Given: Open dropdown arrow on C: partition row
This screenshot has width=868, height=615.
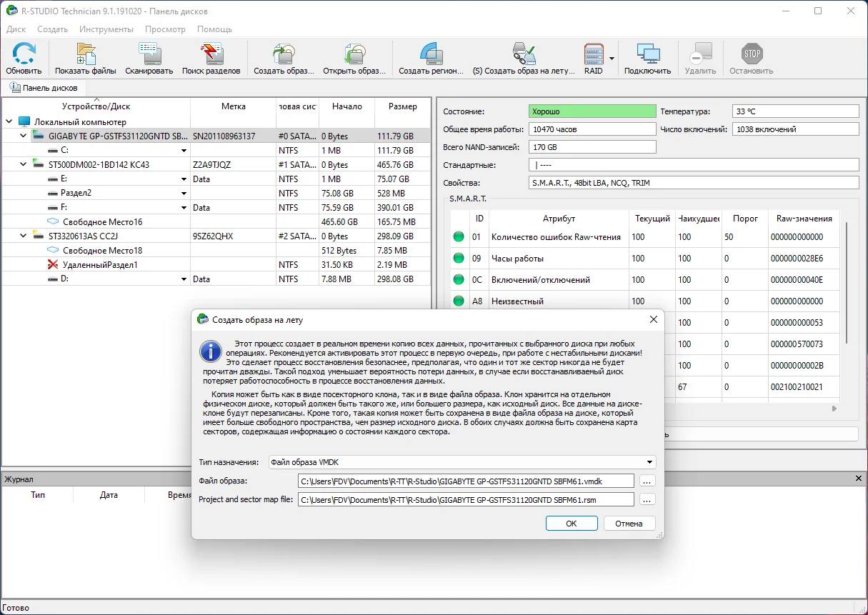Looking at the screenshot, I should coord(184,151).
